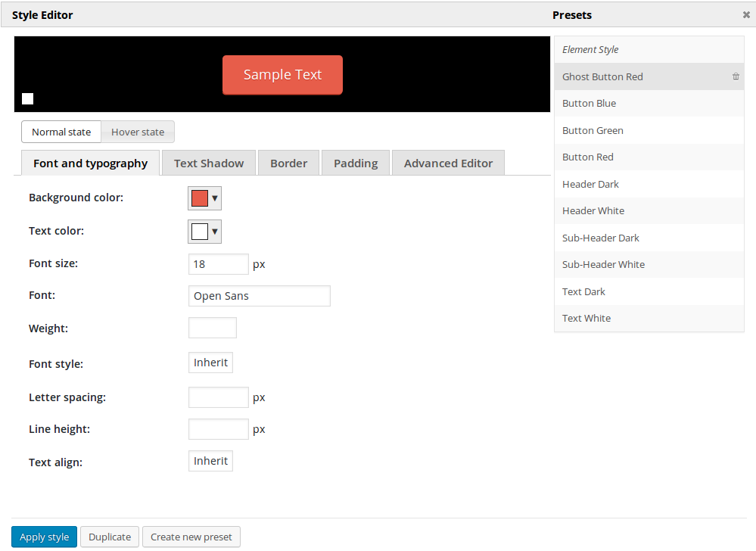The width and height of the screenshot is (756, 551).
Task: Open the Text Shadow tab
Action: 208,162
